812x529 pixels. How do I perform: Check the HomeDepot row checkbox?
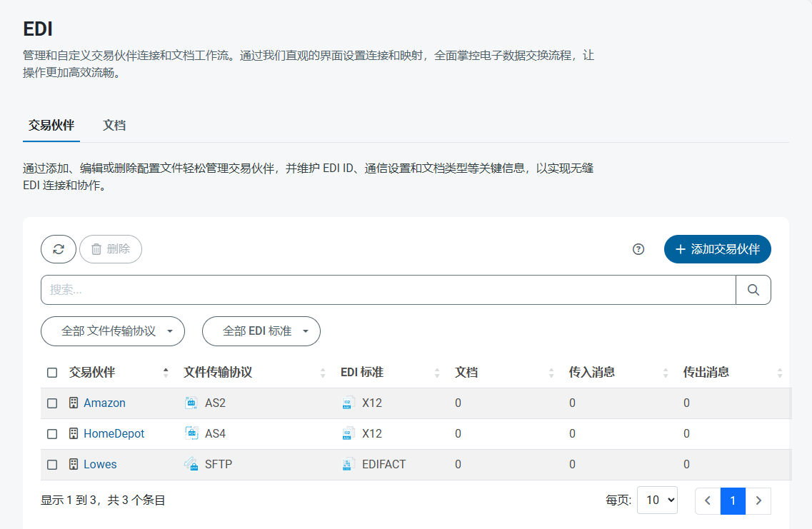pos(52,434)
